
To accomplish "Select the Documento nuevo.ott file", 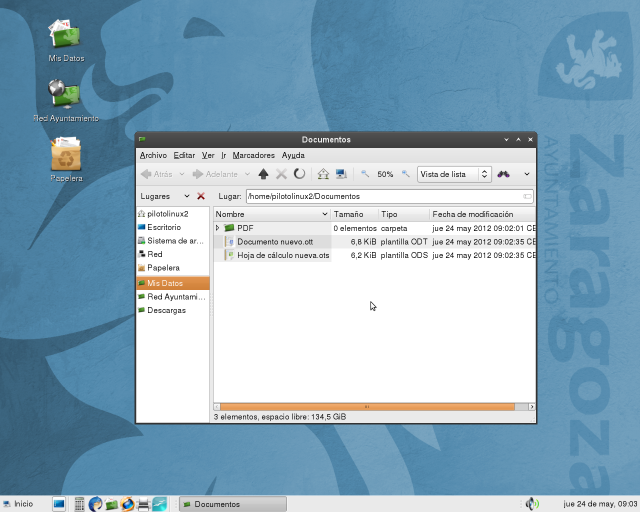I will click(374, 242).
